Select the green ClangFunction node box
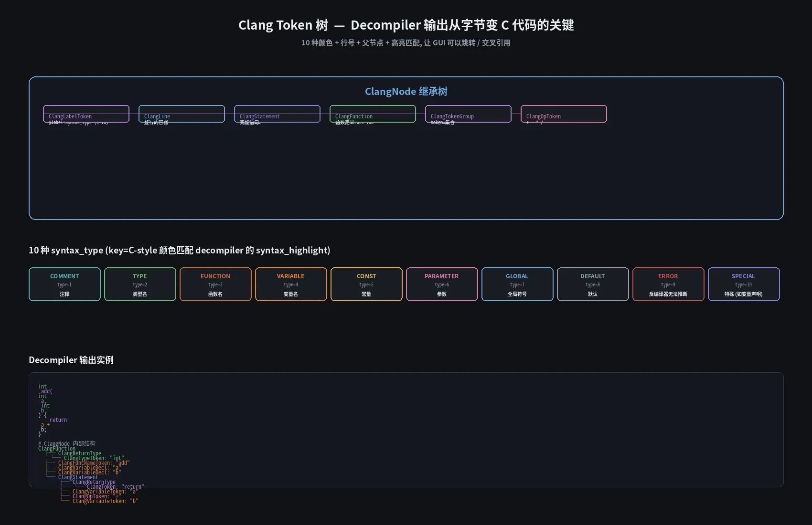The image size is (812, 525). pos(373,114)
